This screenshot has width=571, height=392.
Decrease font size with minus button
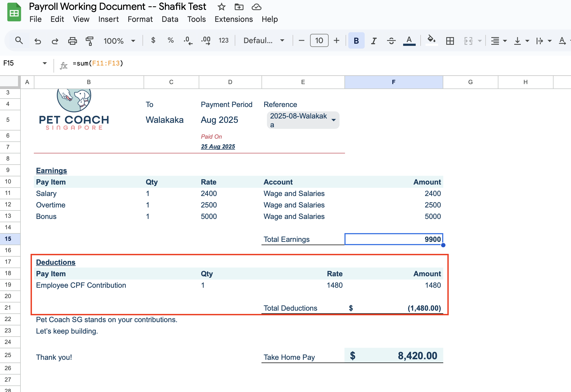pyautogui.click(x=302, y=41)
